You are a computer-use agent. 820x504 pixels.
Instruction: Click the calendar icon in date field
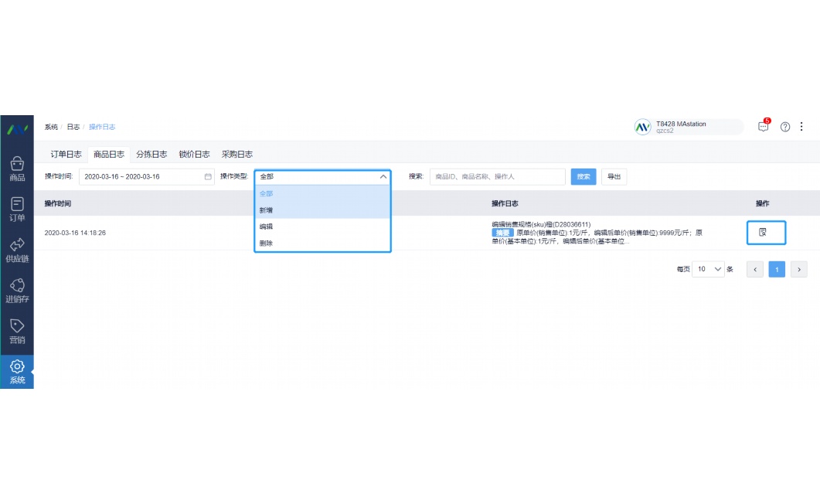207,177
